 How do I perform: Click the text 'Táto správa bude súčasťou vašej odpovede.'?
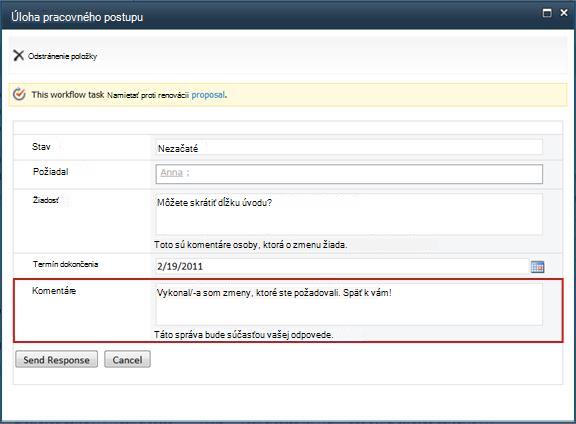pyautogui.click(x=244, y=335)
